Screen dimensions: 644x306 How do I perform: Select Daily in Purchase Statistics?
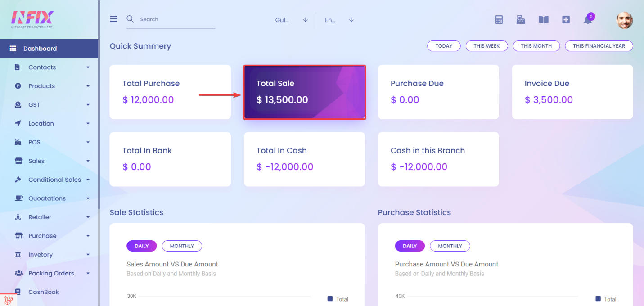(410, 246)
